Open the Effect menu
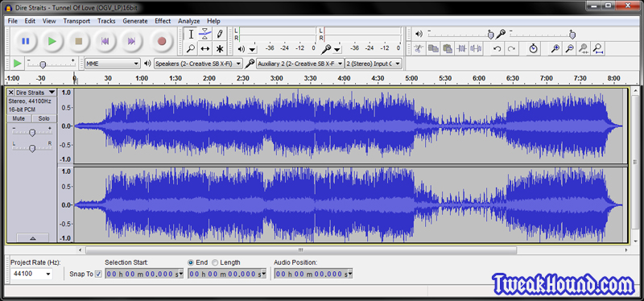The height and width of the screenshot is (301, 644). tap(163, 21)
